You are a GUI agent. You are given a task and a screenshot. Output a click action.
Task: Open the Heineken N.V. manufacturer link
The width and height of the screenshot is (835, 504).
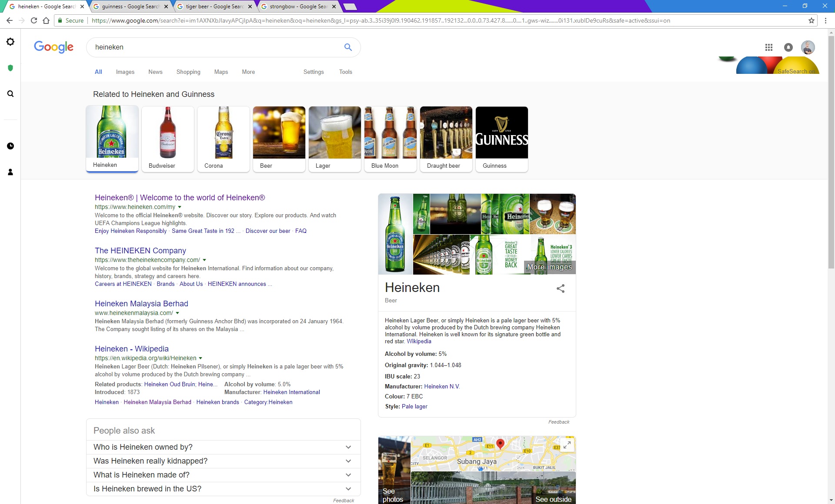[x=442, y=387]
